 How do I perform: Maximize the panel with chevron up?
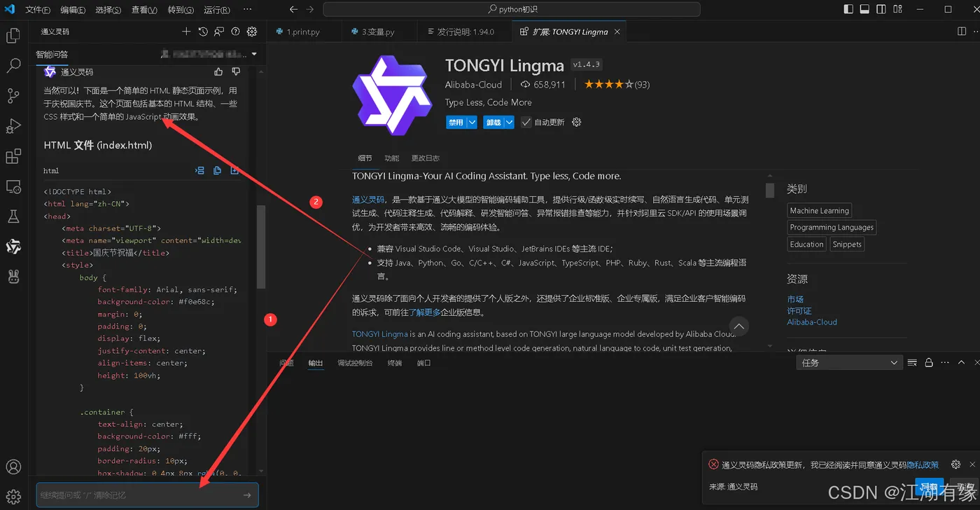961,362
